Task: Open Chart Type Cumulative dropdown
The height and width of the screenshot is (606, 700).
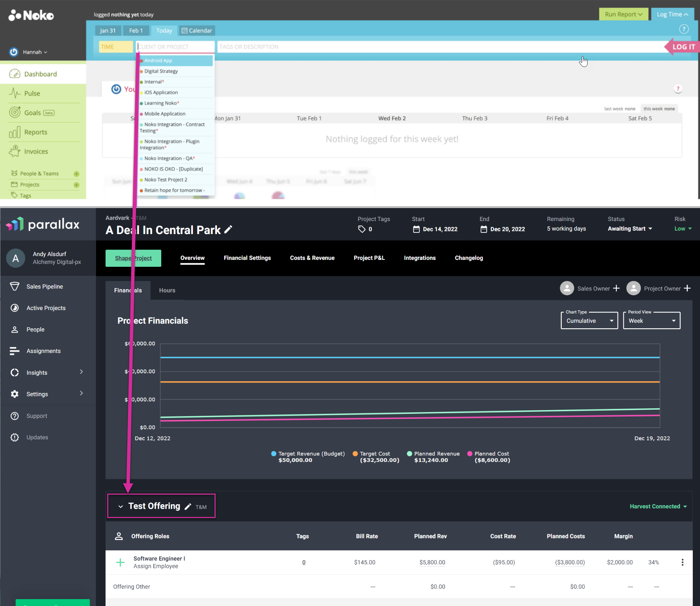Action: [589, 320]
